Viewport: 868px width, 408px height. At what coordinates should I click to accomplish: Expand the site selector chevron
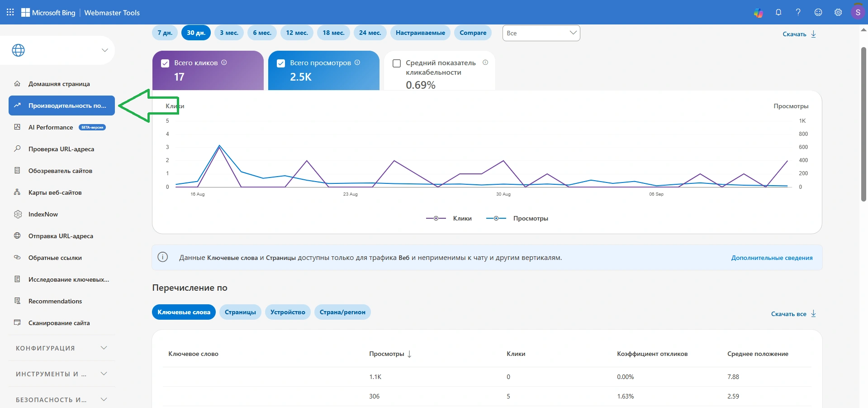click(105, 50)
